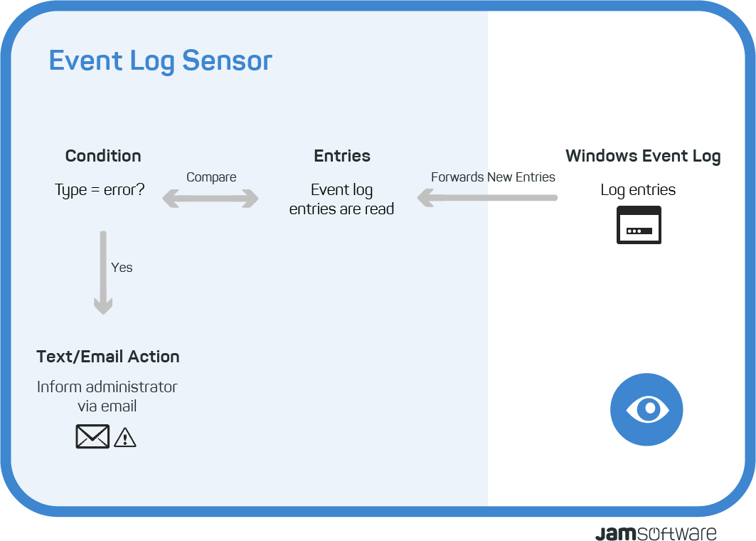Click the 'Log entries' label
Image resolution: width=756 pixels, height=541 pixels.
(x=638, y=190)
